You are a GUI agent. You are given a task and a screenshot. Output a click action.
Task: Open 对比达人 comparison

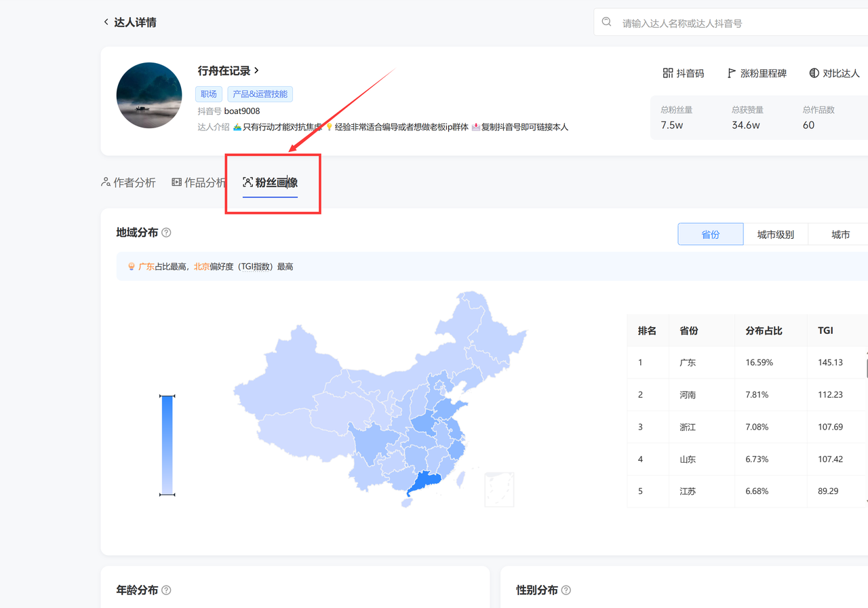834,73
